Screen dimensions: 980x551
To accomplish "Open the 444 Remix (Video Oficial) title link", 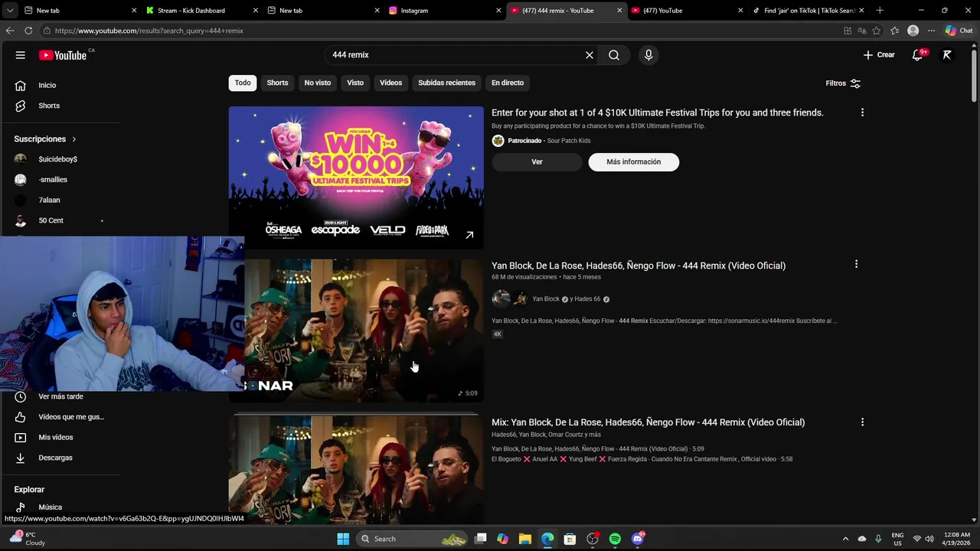I will 639,266.
